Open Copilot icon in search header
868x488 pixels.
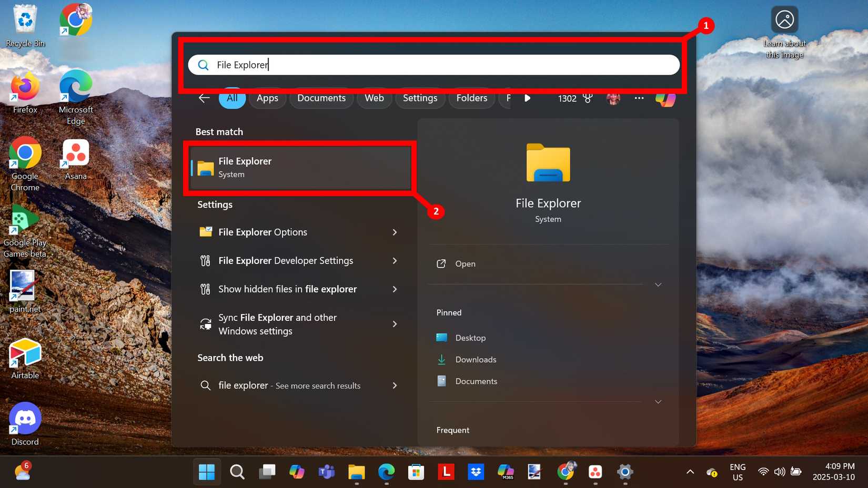coord(665,98)
